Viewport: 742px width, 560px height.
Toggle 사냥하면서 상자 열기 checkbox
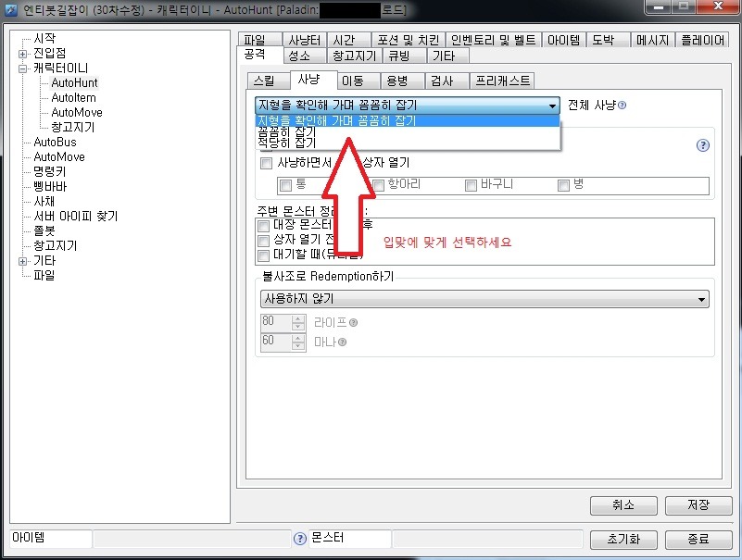click(267, 164)
